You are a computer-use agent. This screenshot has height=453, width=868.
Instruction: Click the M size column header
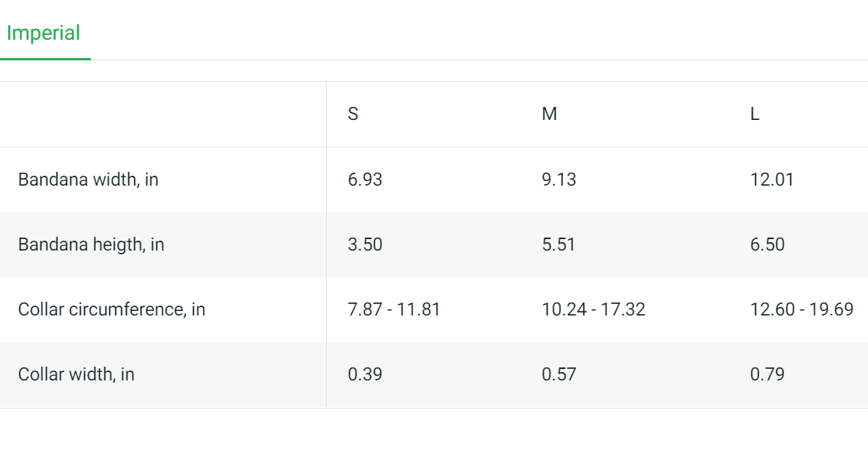(x=549, y=115)
